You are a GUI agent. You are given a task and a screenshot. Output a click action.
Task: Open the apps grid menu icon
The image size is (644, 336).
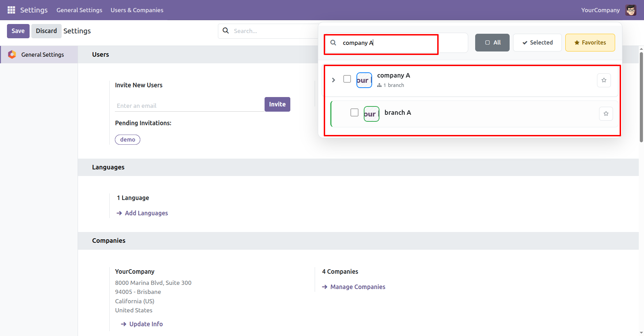pos(11,10)
